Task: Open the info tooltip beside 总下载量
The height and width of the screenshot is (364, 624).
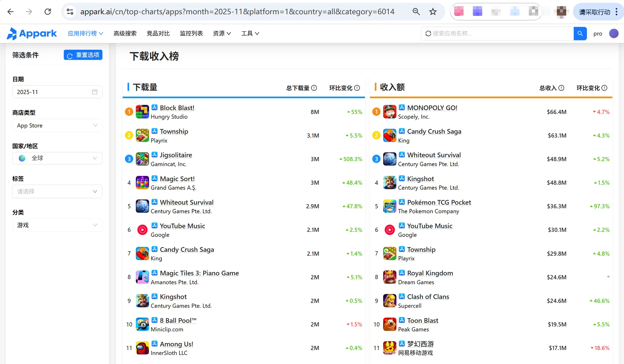Action: [x=314, y=88]
